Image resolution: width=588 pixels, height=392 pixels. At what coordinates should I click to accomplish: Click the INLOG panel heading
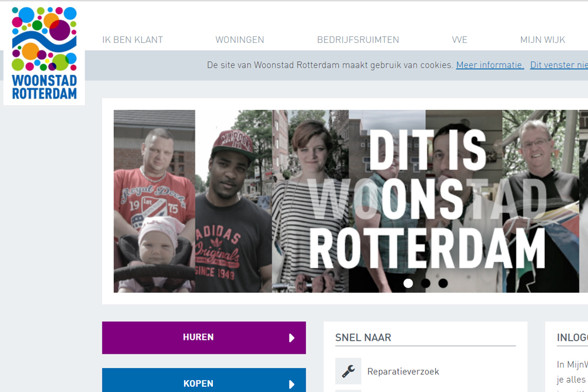click(x=572, y=337)
